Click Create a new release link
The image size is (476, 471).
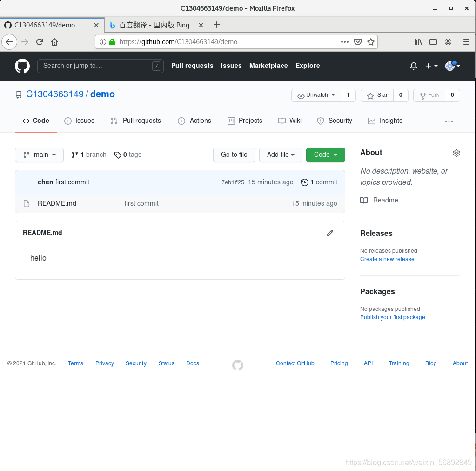[387, 259]
